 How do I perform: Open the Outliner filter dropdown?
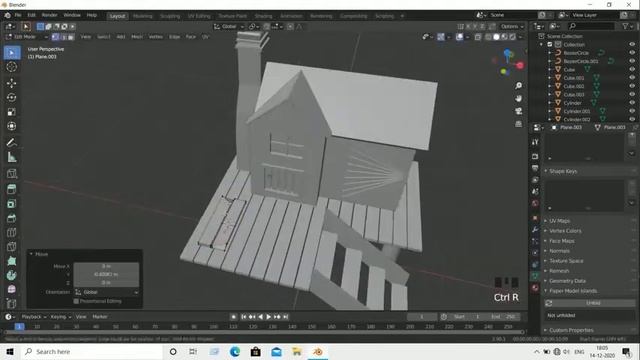coord(627,26)
